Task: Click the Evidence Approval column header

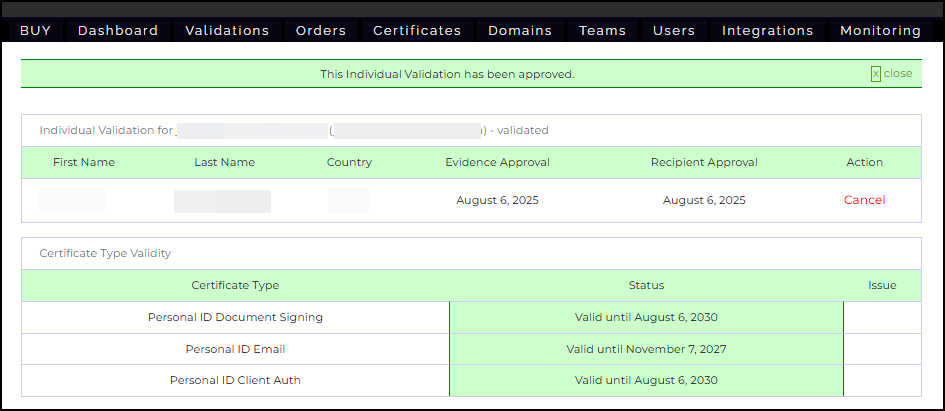Action: 497,162
